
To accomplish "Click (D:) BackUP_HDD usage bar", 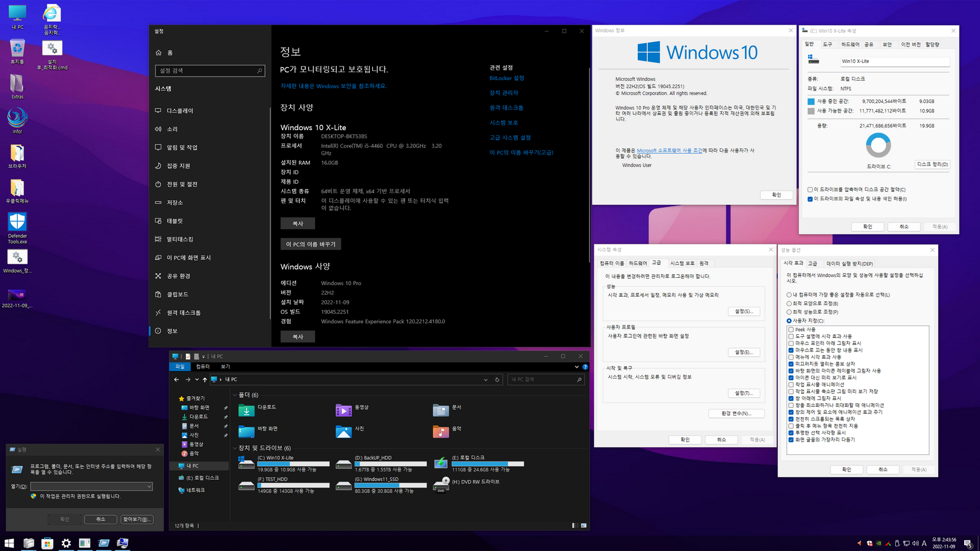I will pos(390,464).
